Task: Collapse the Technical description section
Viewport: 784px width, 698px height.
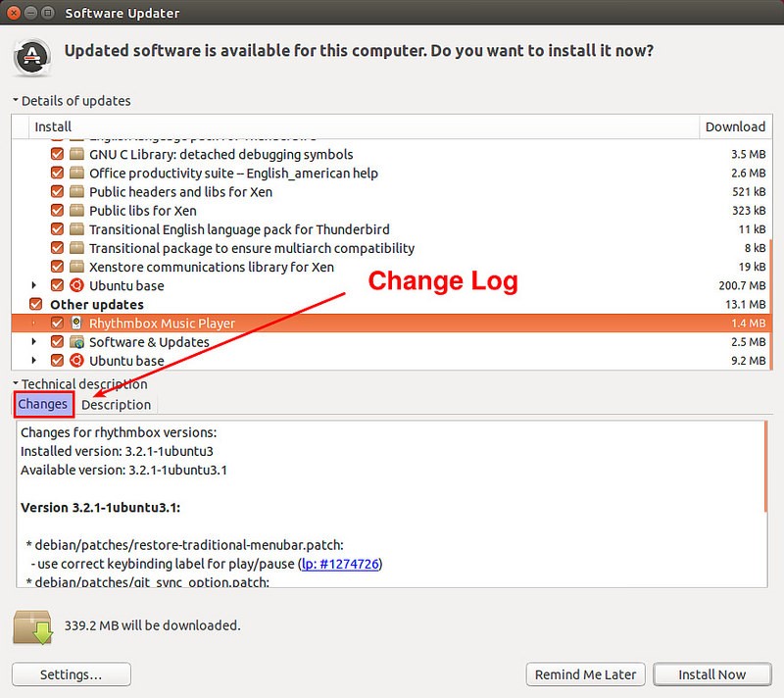Action: click(x=16, y=383)
